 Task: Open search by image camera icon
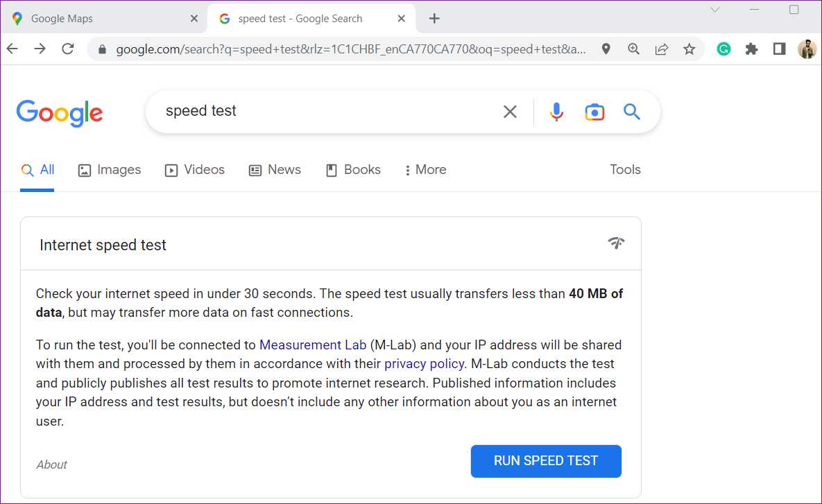[594, 112]
